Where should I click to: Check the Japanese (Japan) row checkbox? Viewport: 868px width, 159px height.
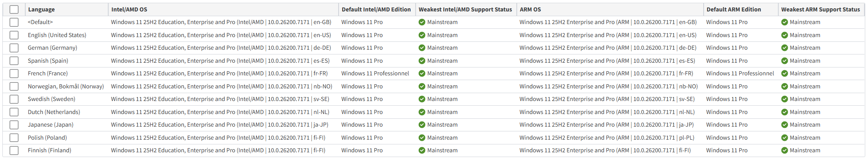pos(14,125)
